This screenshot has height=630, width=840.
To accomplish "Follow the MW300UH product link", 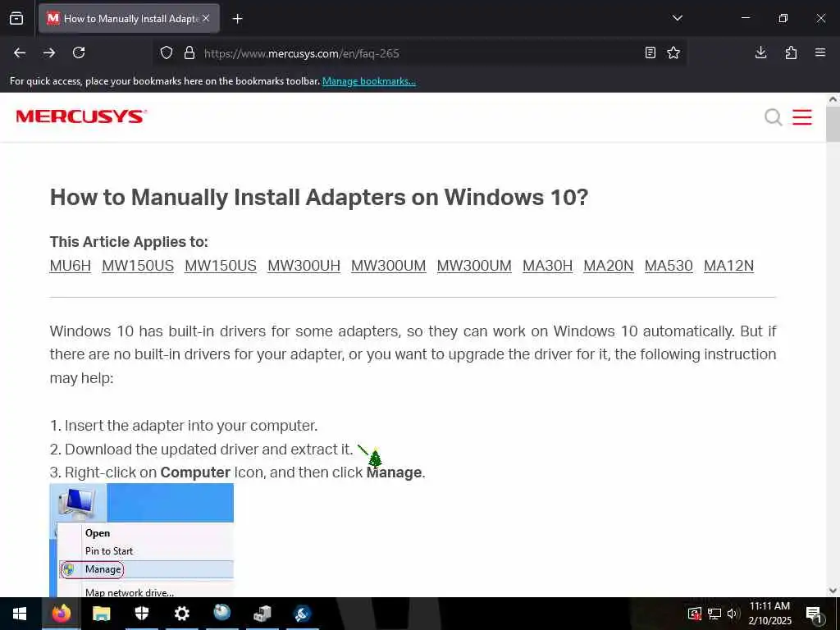I will [x=304, y=266].
